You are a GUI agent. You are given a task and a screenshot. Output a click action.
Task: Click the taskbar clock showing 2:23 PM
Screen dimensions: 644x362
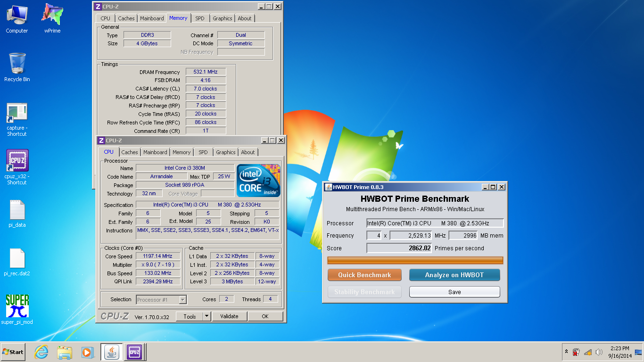[x=619, y=352]
